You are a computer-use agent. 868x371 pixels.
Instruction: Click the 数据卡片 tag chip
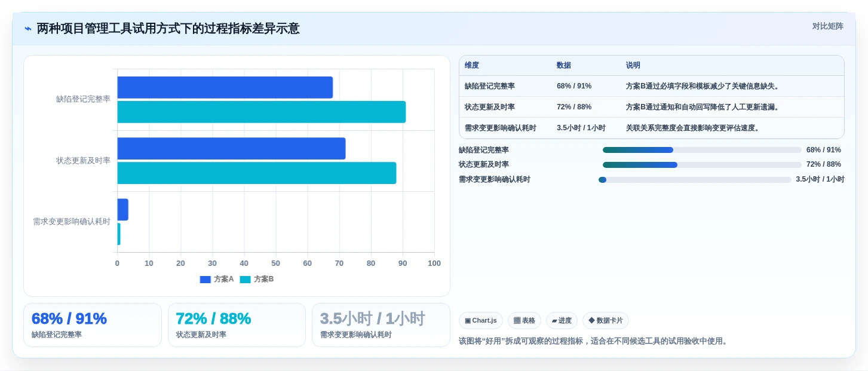(x=606, y=321)
